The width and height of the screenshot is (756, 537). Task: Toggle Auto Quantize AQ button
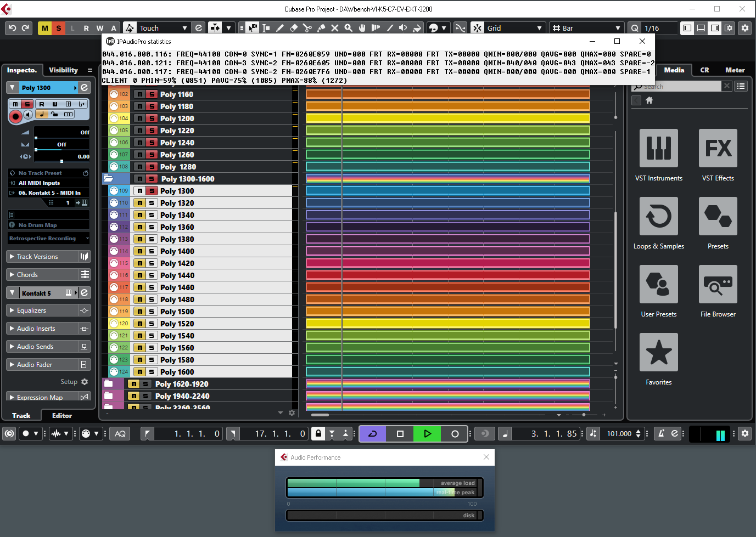tap(120, 434)
